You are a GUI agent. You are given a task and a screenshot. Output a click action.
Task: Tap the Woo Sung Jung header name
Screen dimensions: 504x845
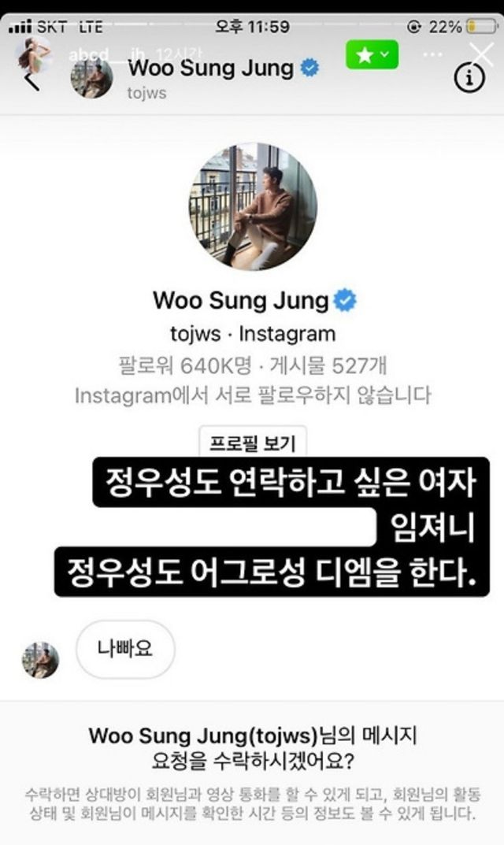tap(211, 69)
